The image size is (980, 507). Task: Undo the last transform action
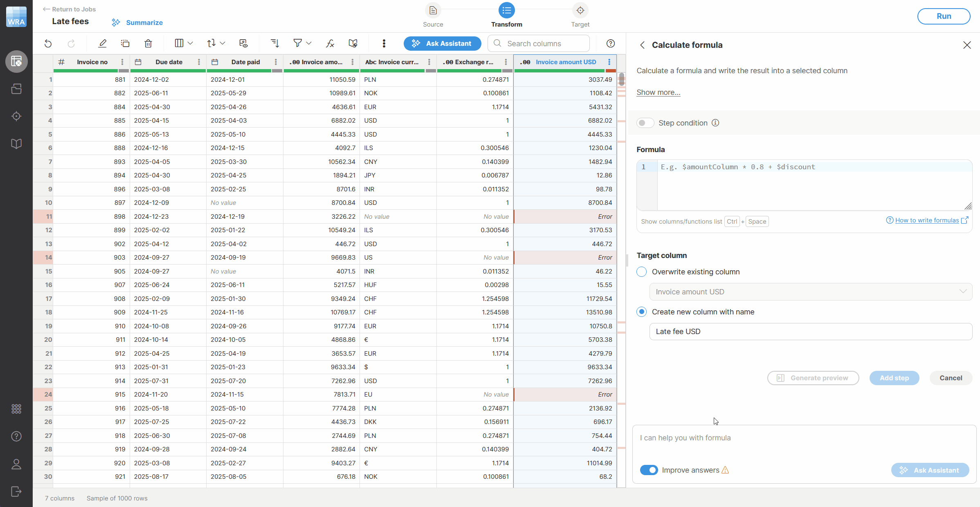click(x=48, y=43)
